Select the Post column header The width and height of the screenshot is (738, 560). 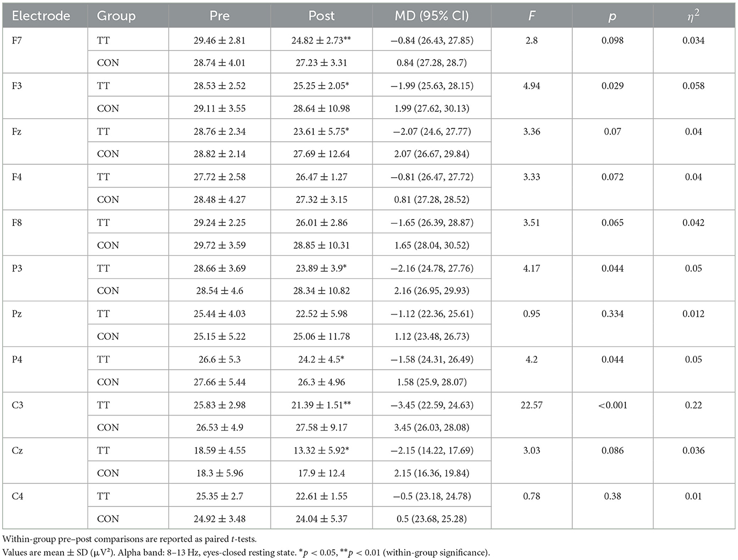tap(321, 16)
